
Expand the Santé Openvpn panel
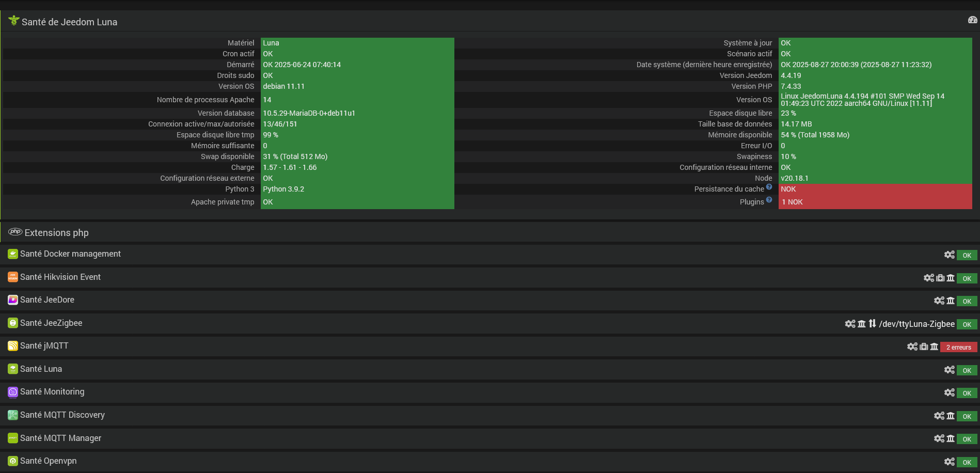48,461
